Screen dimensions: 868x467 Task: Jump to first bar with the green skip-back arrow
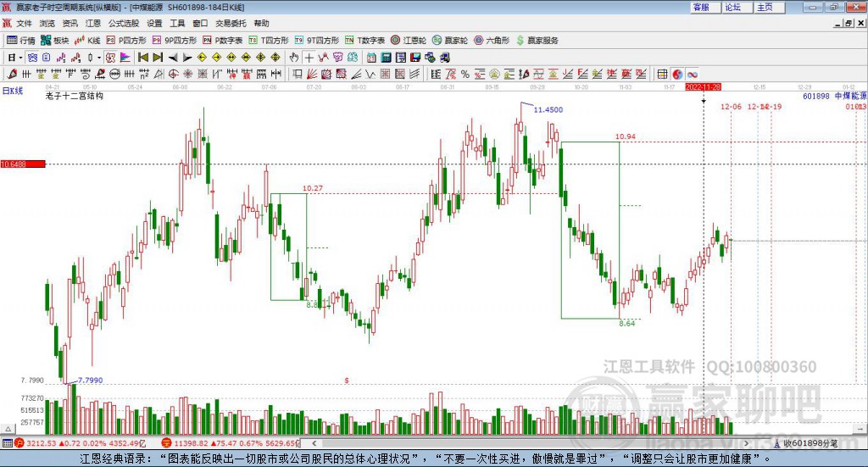click(143, 58)
